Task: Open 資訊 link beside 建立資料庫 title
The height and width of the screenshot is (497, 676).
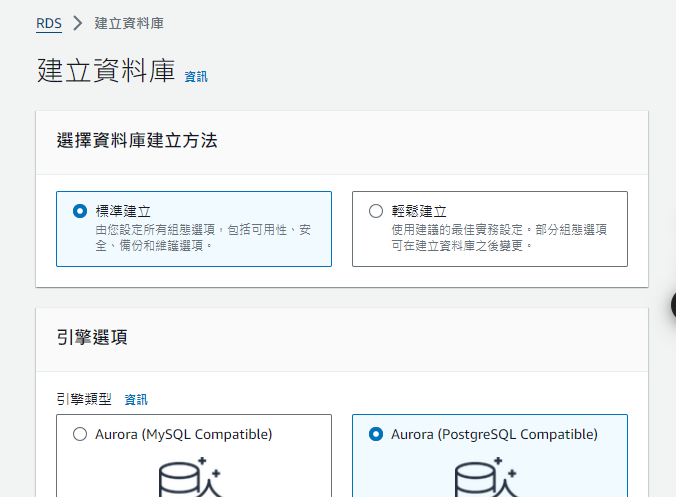Action: click(x=196, y=77)
